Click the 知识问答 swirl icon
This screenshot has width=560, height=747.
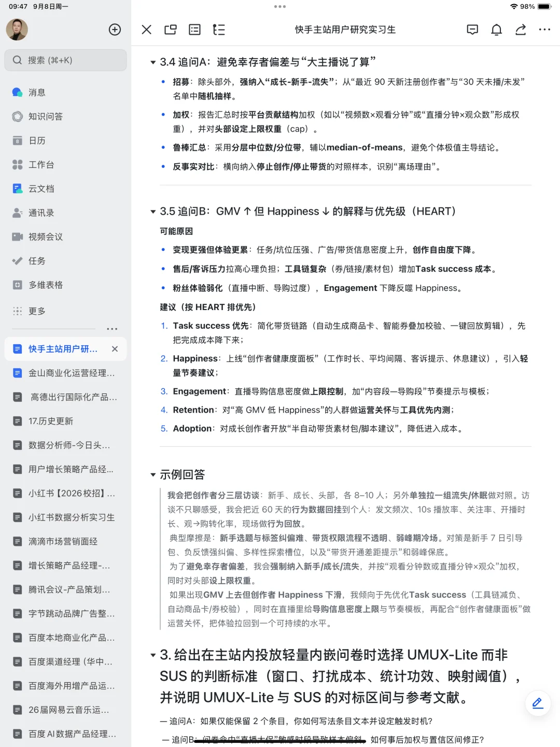(x=18, y=117)
